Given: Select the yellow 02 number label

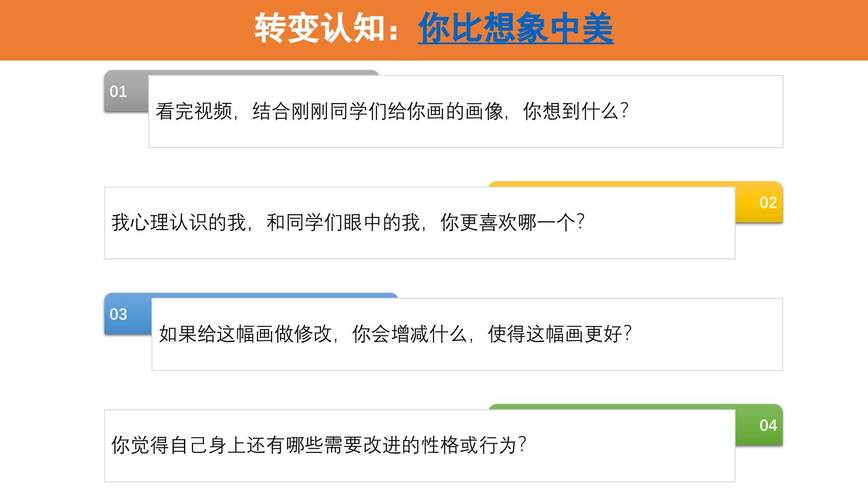Looking at the screenshot, I should click(x=768, y=203).
